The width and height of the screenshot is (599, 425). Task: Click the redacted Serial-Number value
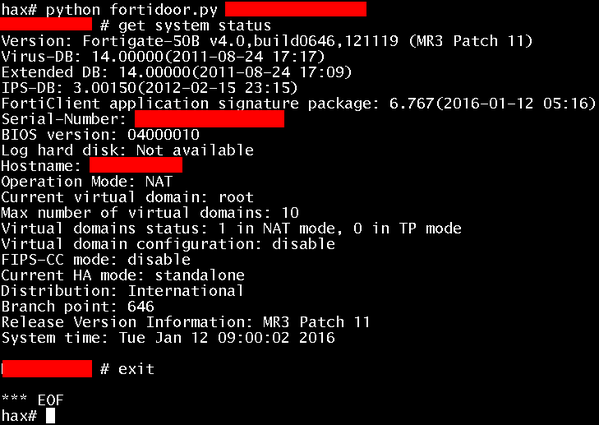[209, 119]
